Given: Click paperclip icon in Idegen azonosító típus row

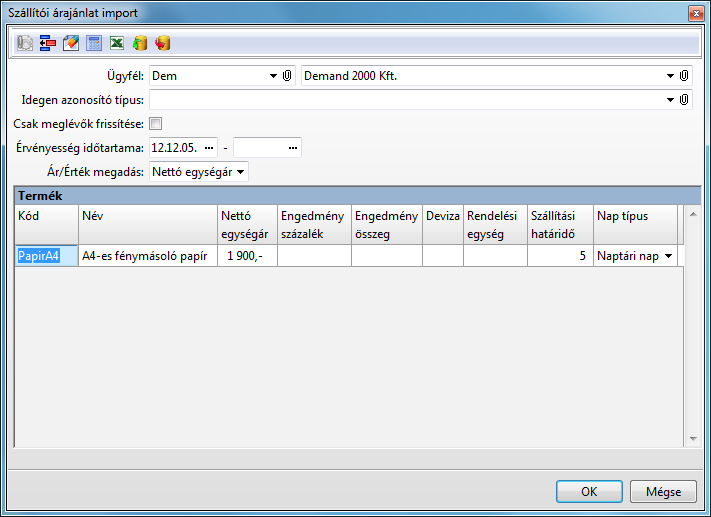Looking at the screenshot, I should point(684,99).
